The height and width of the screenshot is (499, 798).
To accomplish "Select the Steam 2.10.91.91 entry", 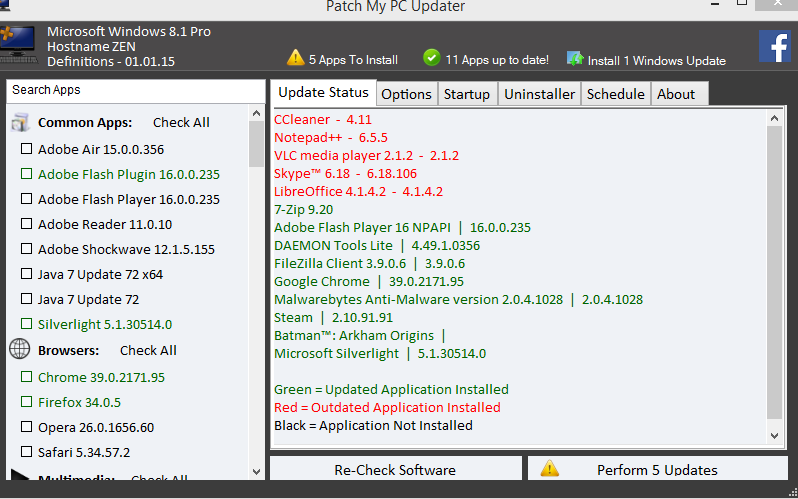I will pyautogui.click(x=333, y=318).
